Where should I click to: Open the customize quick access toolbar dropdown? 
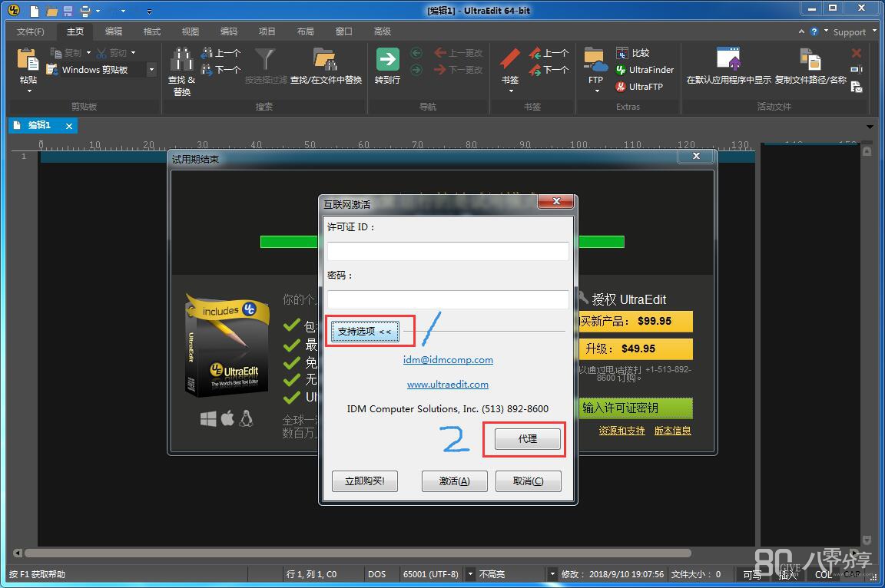(x=149, y=11)
